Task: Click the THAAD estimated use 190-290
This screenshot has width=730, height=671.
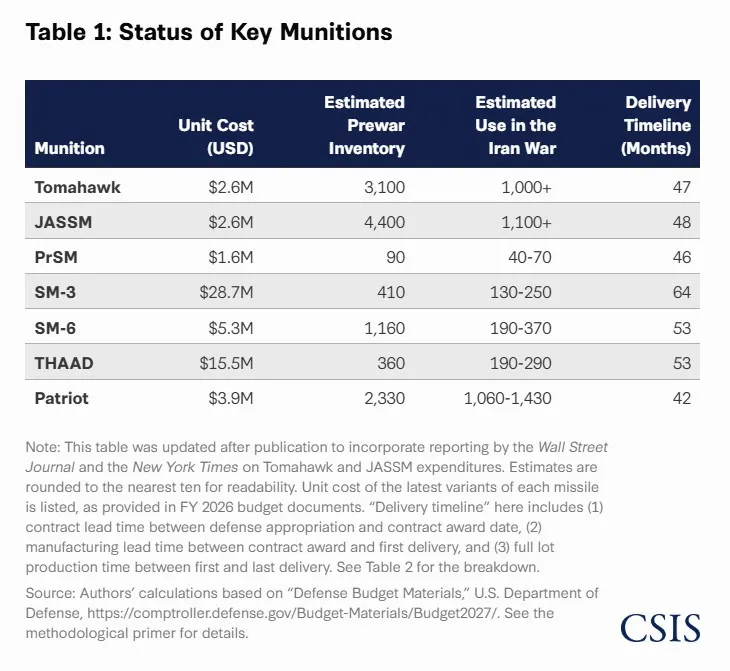Action: (520, 363)
